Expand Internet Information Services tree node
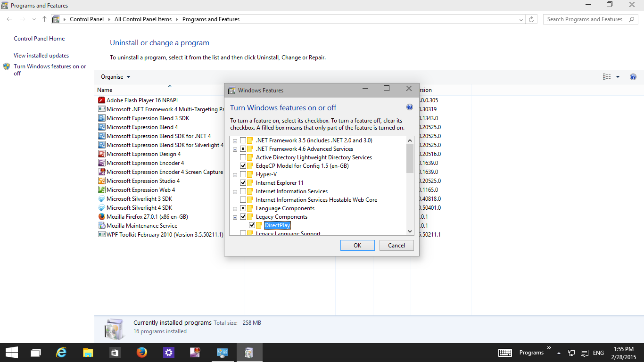 [x=235, y=192]
